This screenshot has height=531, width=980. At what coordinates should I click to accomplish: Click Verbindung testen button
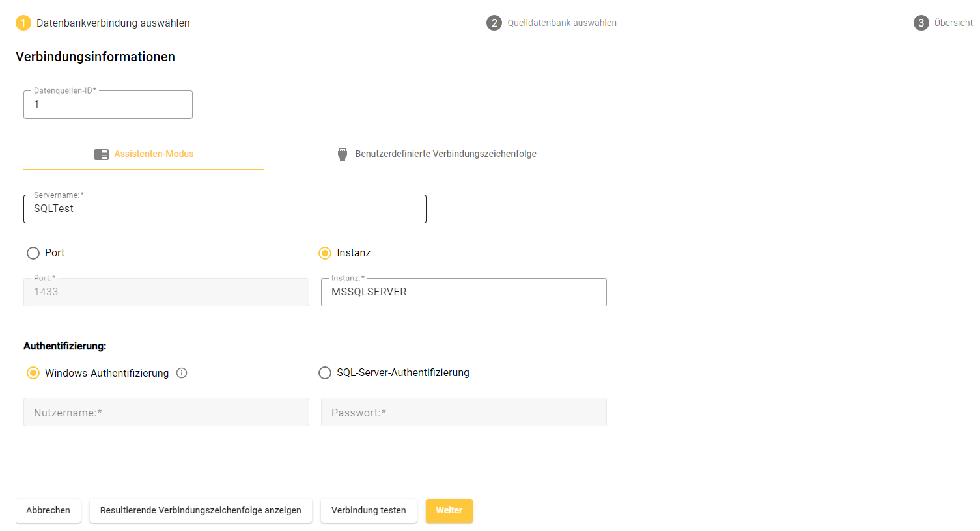point(369,511)
